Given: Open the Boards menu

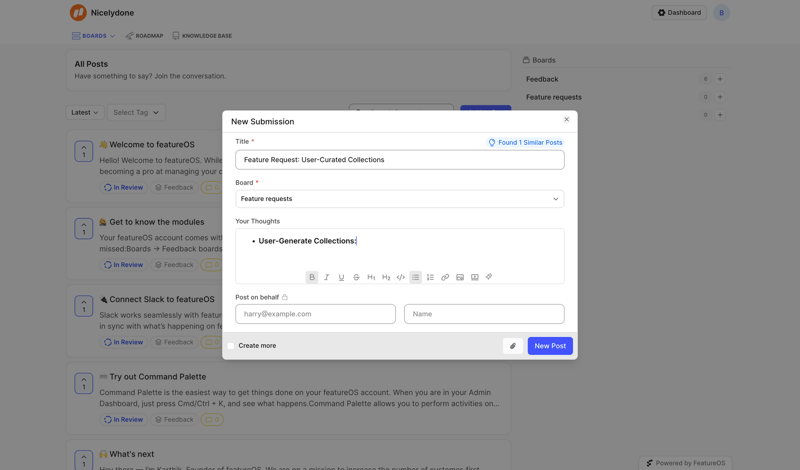Looking at the screenshot, I should tap(93, 36).
